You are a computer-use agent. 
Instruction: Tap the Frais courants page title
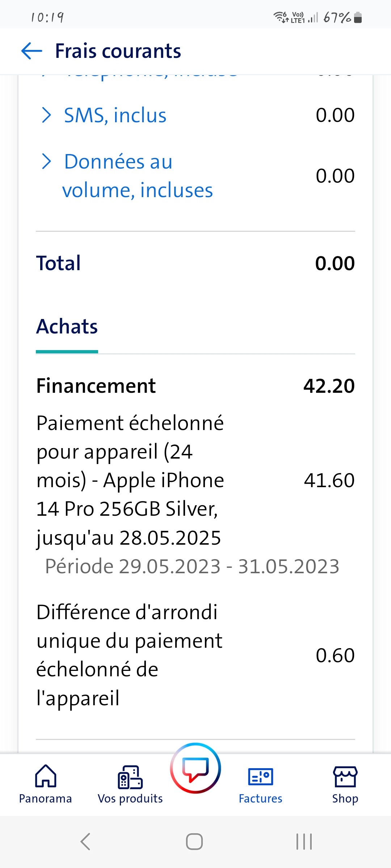118,51
